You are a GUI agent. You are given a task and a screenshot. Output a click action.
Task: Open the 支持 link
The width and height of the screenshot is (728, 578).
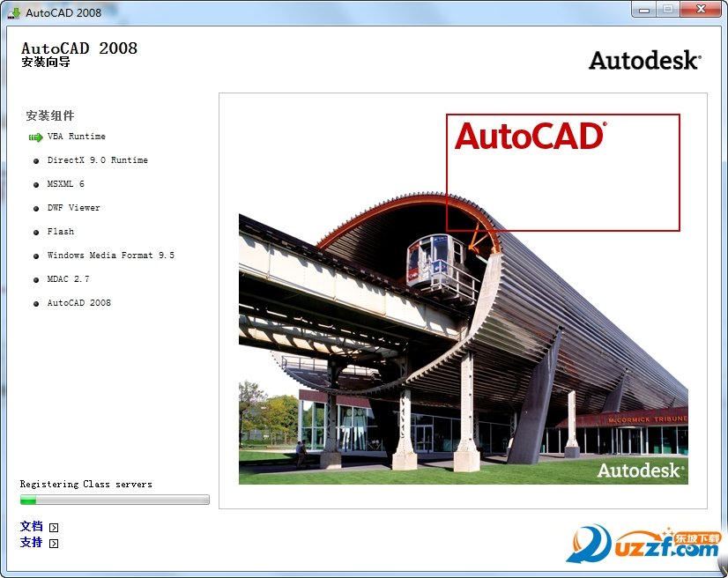(32, 543)
